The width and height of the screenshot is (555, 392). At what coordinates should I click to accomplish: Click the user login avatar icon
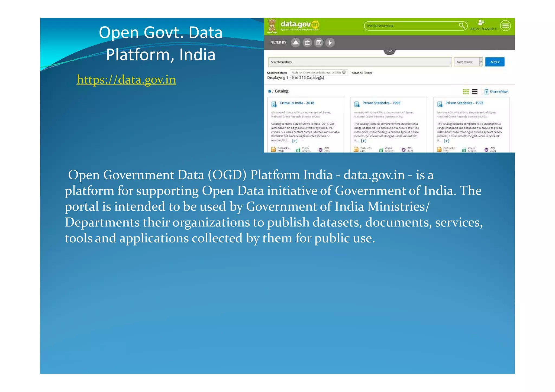point(481,22)
